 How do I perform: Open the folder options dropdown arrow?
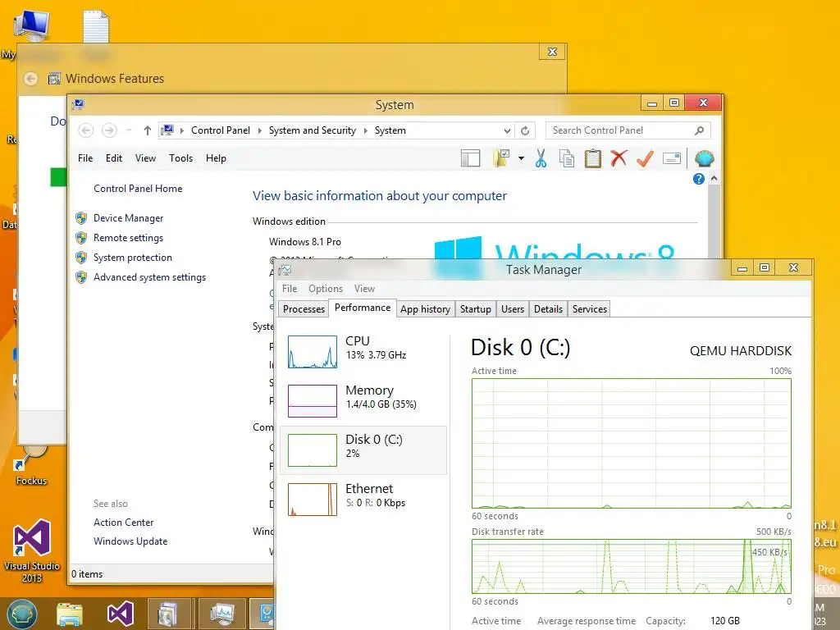coord(521,158)
